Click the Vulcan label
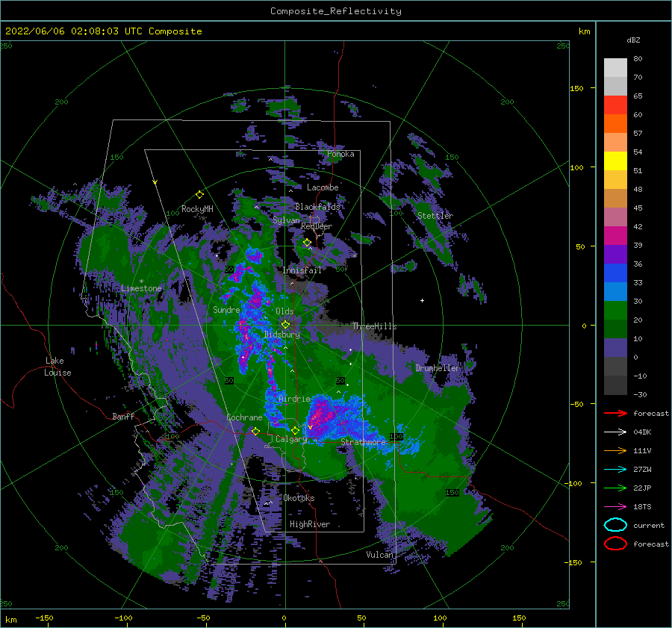 379,555
